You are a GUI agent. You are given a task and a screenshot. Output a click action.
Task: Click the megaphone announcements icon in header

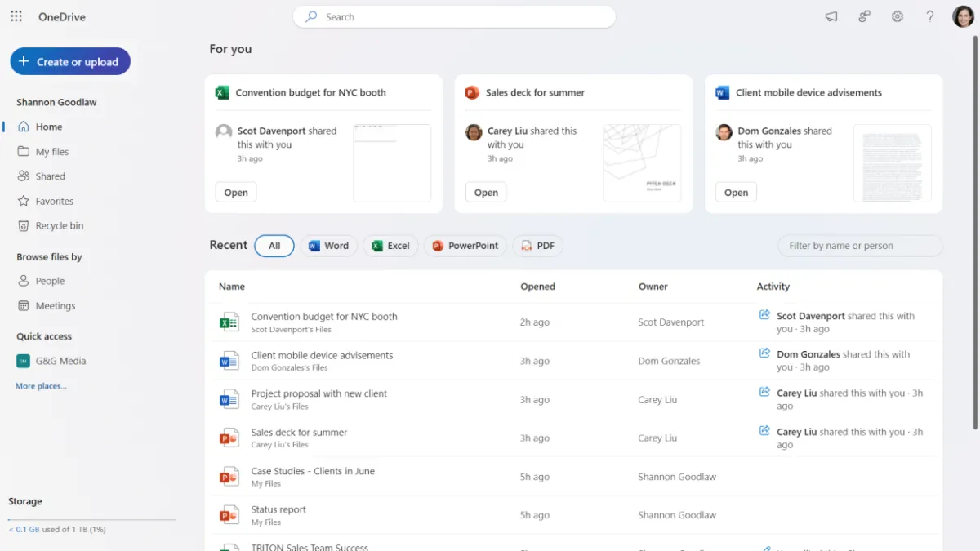coord(831,16)
